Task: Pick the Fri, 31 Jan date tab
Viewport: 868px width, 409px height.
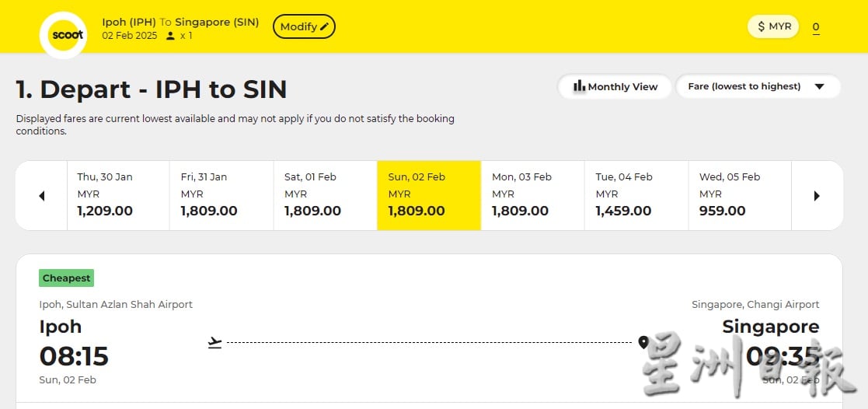Action: (x=221, y=196)
